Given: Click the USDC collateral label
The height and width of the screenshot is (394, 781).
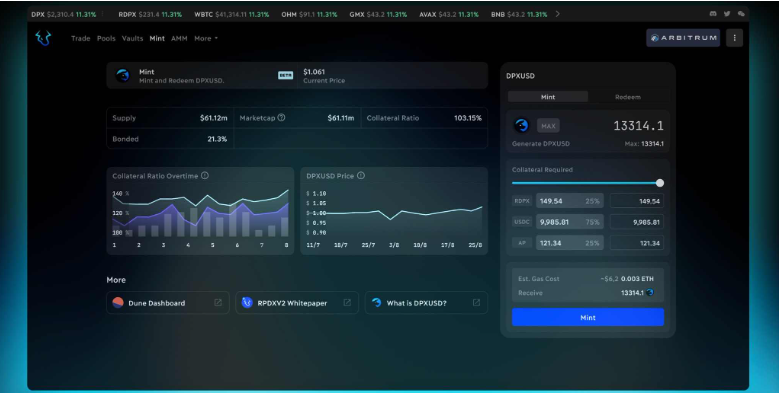Looking at the screenshot, I should coord(522,222).
